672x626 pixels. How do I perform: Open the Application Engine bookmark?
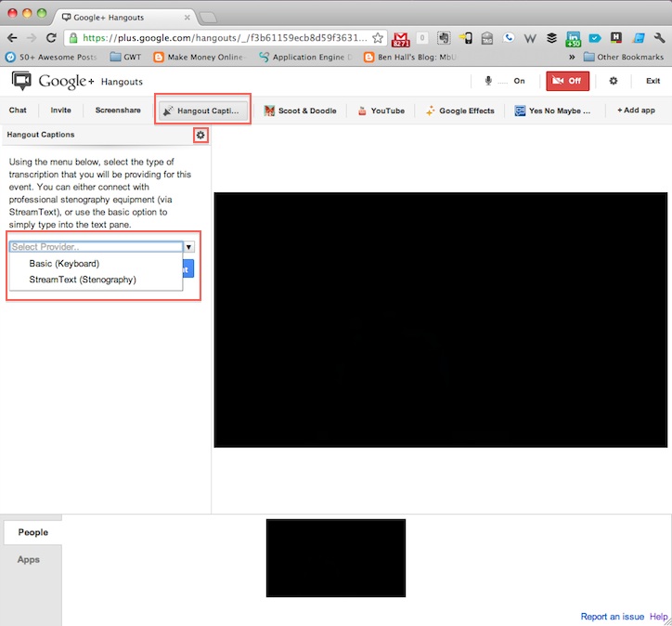(306, 57)
